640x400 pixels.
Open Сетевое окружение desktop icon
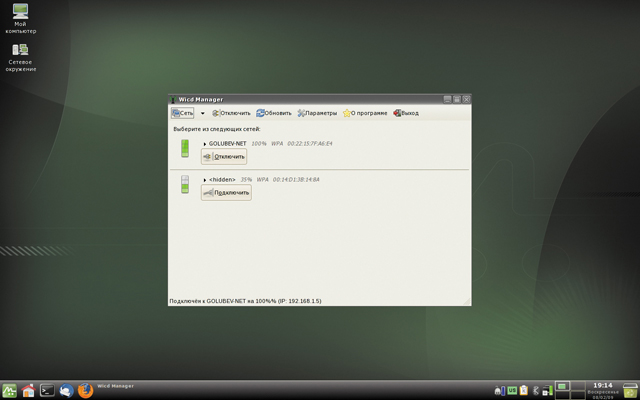(x=20, y=57)
